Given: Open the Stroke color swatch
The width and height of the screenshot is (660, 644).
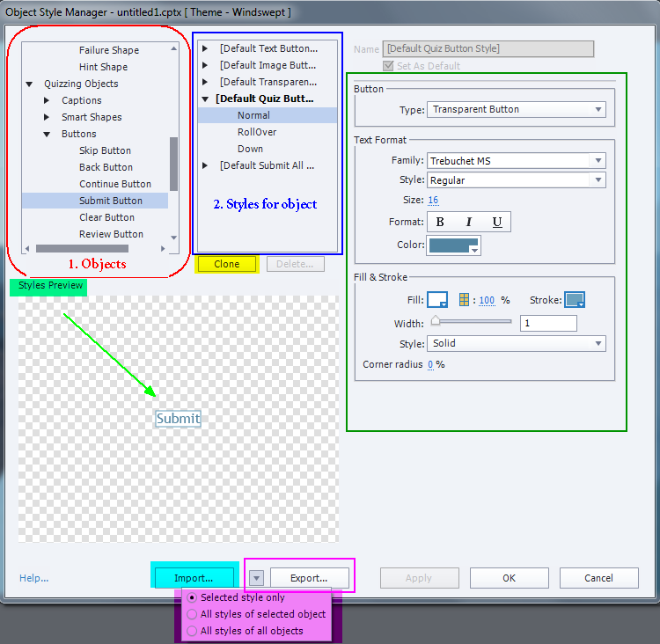Looking at the screenshot, I should point(575,300).
